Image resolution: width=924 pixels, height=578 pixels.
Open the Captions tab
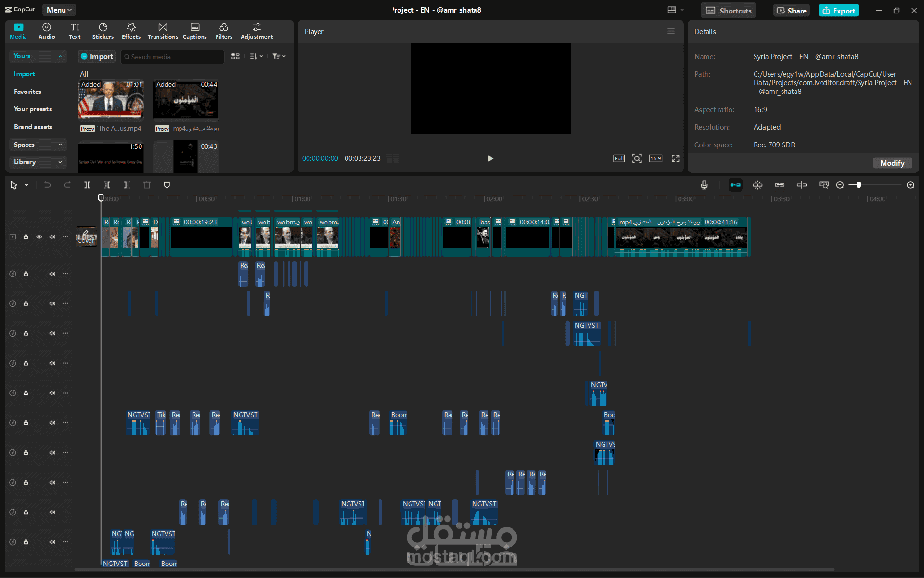pos(194,30)
